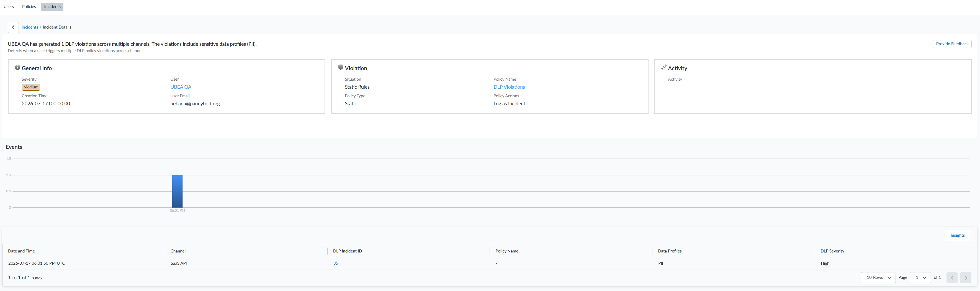Click the General Info icon
Screen dimensions: 980x291
tap(17, 67)
